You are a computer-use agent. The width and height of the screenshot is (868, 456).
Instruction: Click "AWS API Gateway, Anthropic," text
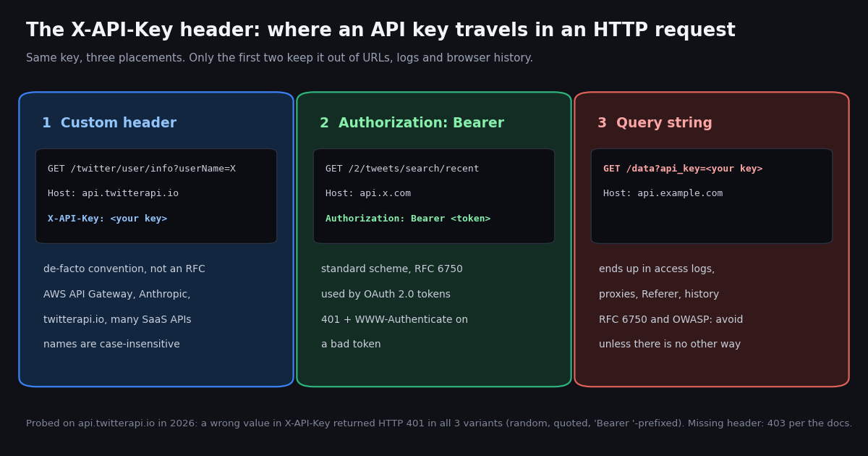pos(117,295)
